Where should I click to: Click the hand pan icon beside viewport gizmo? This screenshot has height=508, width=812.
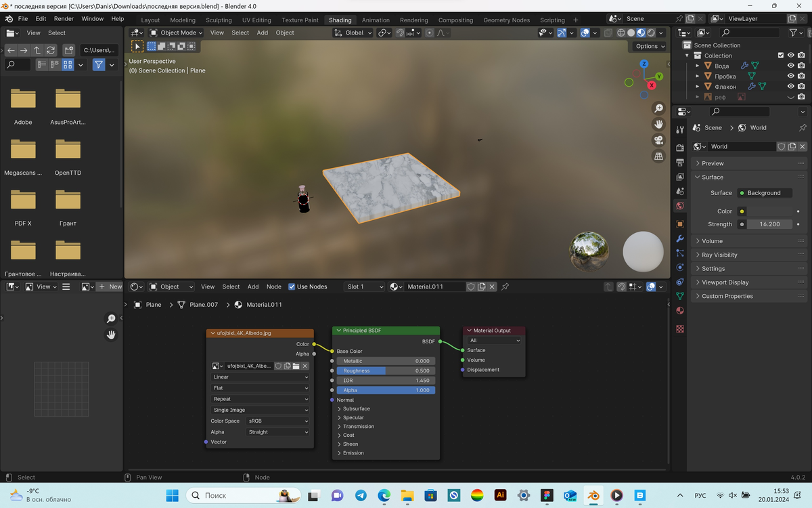click(658, 124)
